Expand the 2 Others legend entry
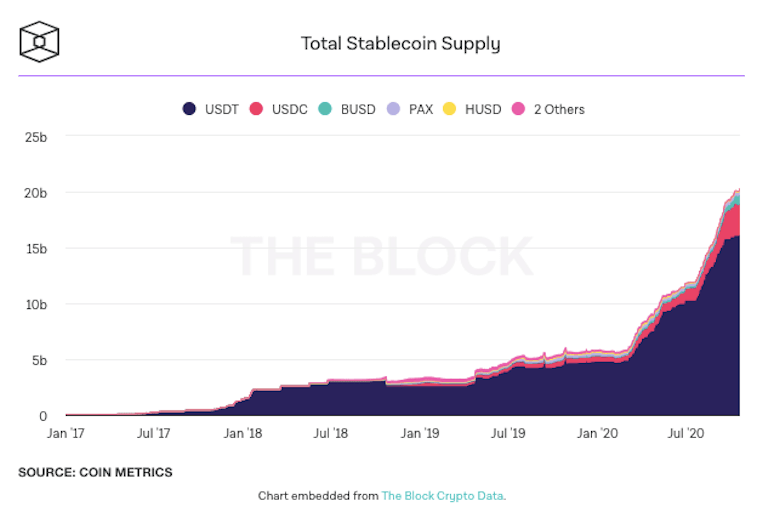Screen dimensions: 780x518 [559, 109]
